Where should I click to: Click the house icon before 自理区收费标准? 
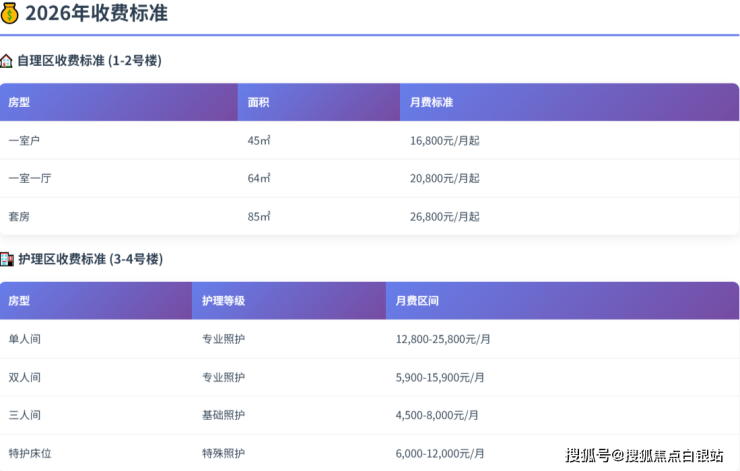pyautogui.click(x=7, y=60)
